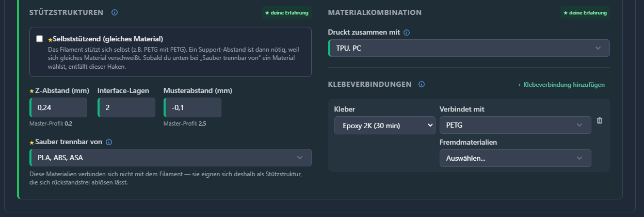Open the Druckt zusammen mit dropdown (TPU, PC)
644x217 pixels.
469,48
